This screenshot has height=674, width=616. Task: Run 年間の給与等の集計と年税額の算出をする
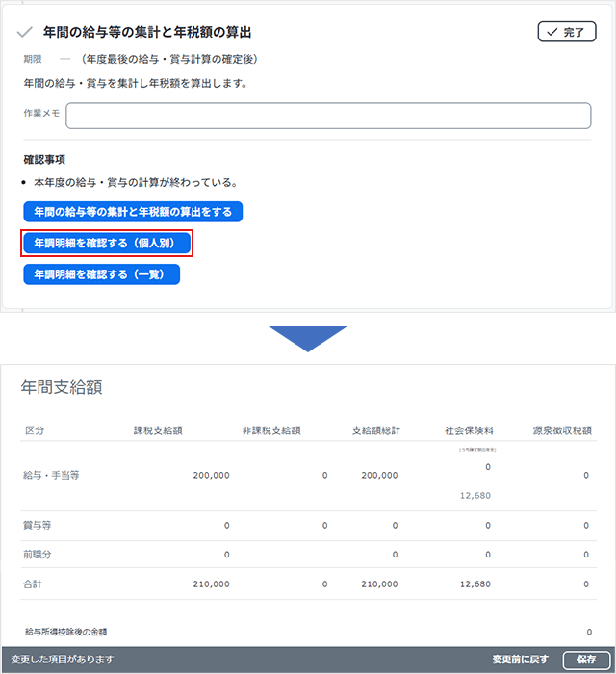pyautogui.click(x=133, y=212)
